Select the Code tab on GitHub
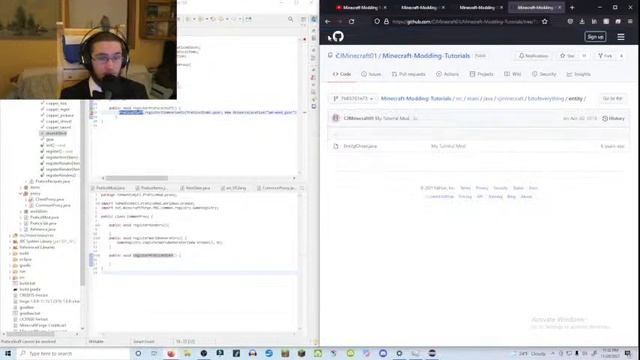The image size is (640, 360). click(342, 74)
